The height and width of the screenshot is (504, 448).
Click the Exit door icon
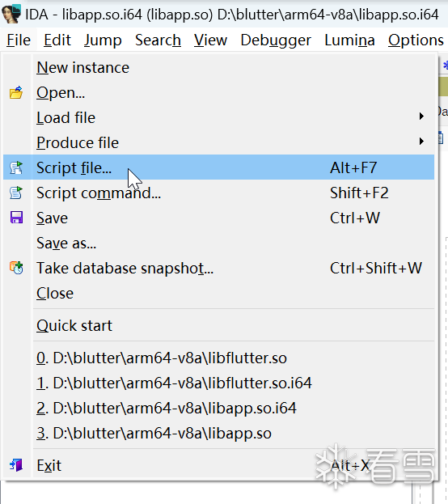[x=16, y=465]
